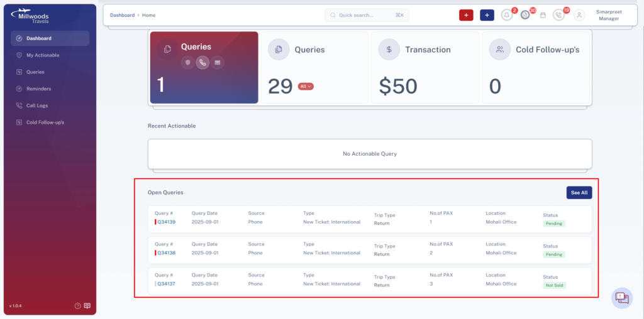Click the red plus button
644x319 pixels.
click(x=466, y=15)
